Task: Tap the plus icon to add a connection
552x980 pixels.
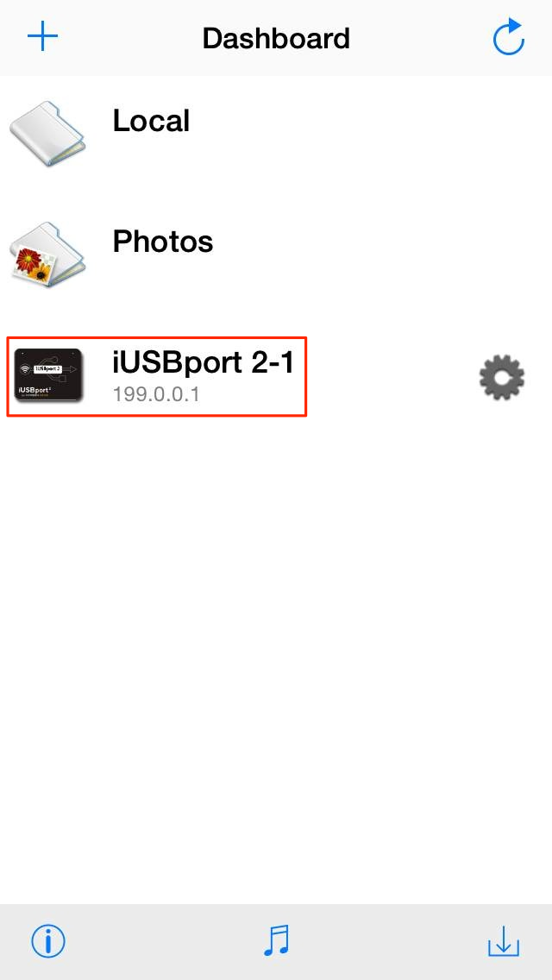Action: point(42,38)
